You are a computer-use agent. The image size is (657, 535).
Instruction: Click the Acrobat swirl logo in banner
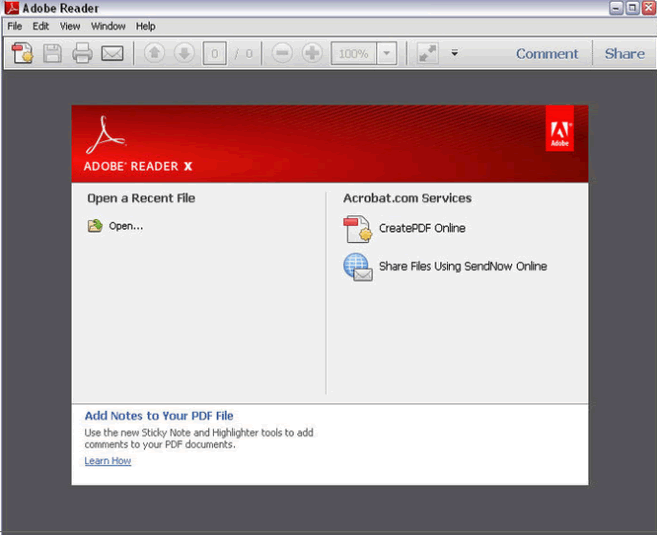pos(105,135)
